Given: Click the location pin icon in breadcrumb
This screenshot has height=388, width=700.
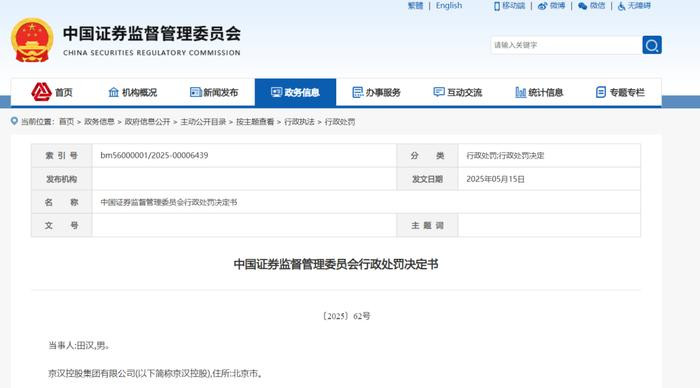Looking at the screenshot, I should pos(14,121).
